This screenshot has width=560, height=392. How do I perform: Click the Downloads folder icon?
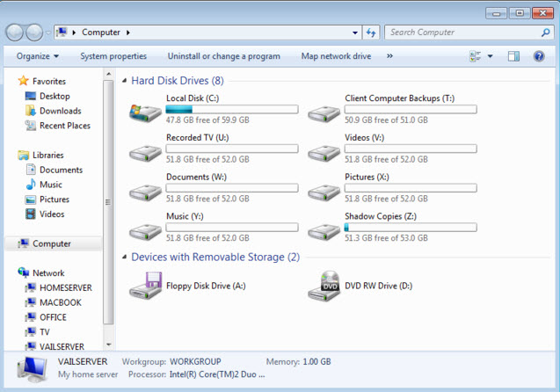tap(31, 111)
